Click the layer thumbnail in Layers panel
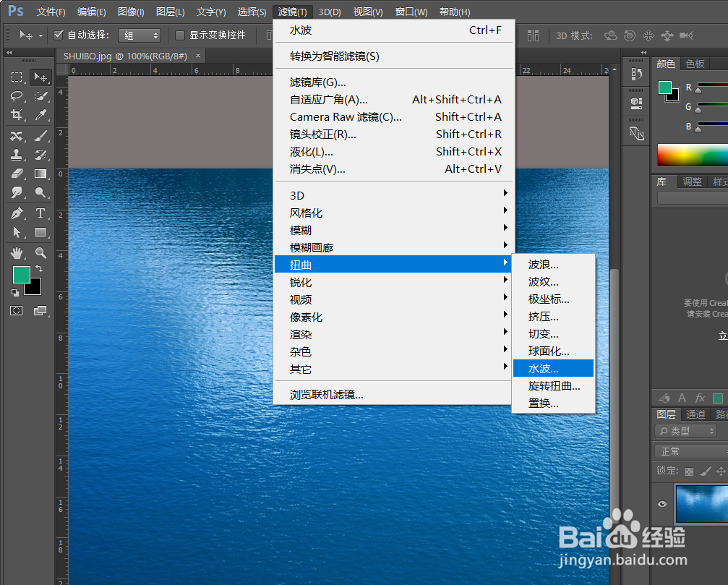728x585 pixels. click(702, 504)
